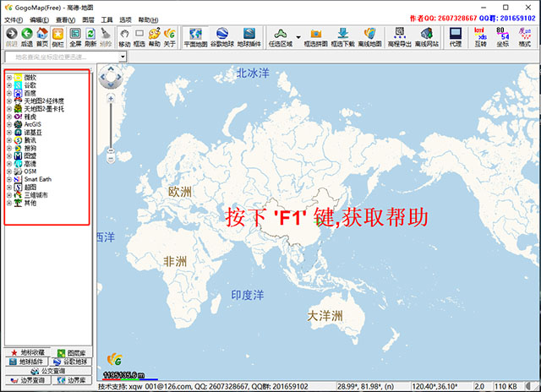Select the 框选 rectangle selection tool
The image size is (541, 392).
pos(139,34)
